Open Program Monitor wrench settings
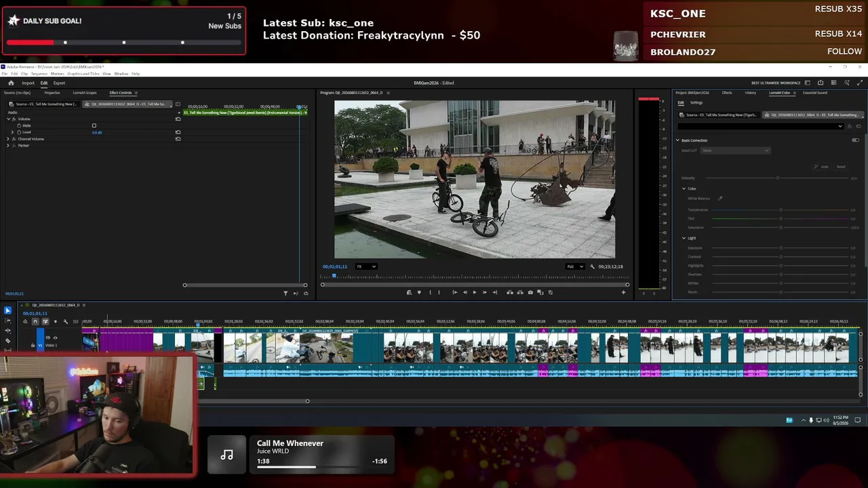The height and width of the screenshot is (488, 868). (592, 266)
